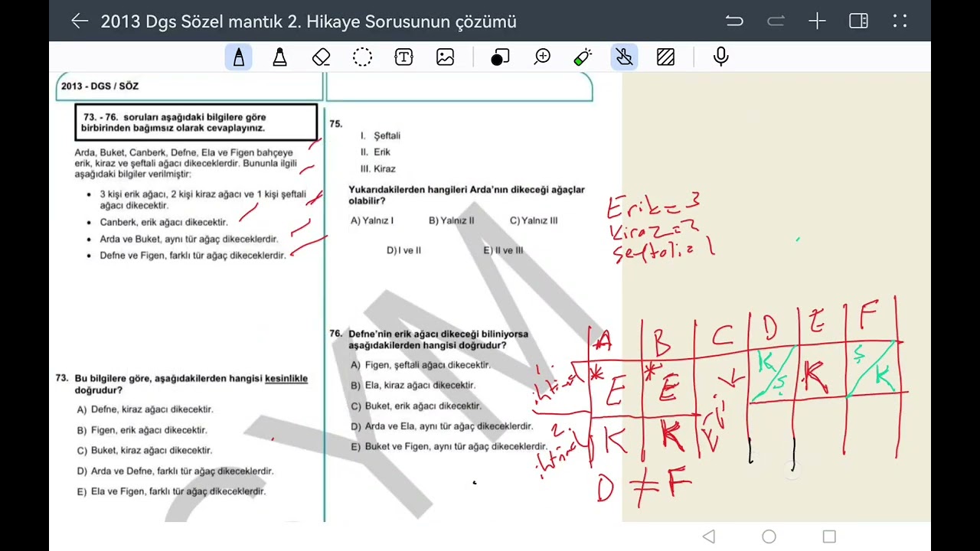Insert an image

click(445, 57)
